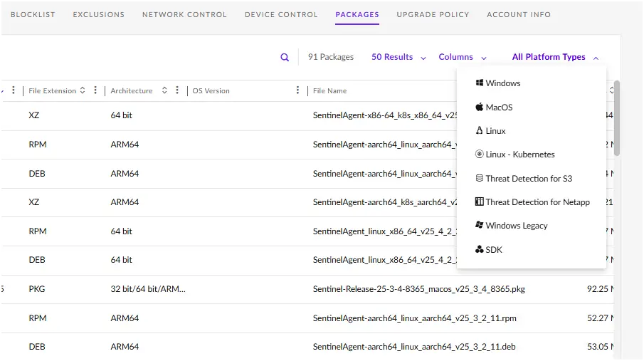Open Architecture column options menu
The width and height of the screenshot is (644, 361).
coord(177,90)
